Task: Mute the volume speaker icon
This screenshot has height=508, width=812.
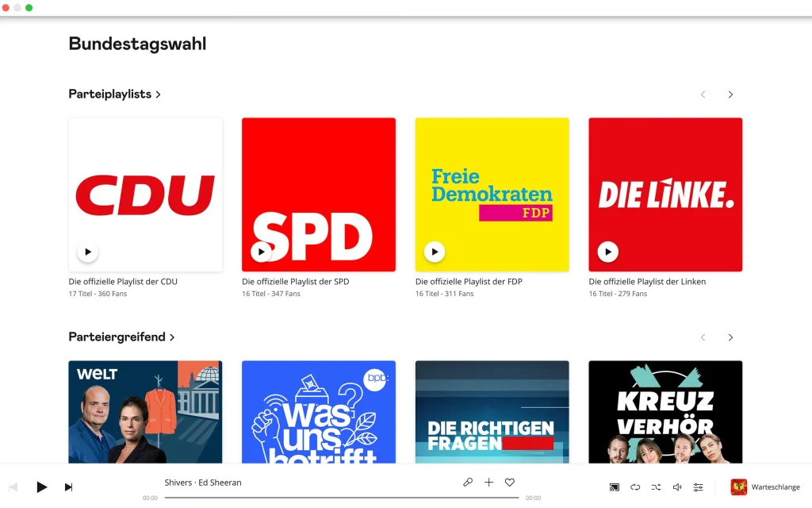Action: (677, 487)
